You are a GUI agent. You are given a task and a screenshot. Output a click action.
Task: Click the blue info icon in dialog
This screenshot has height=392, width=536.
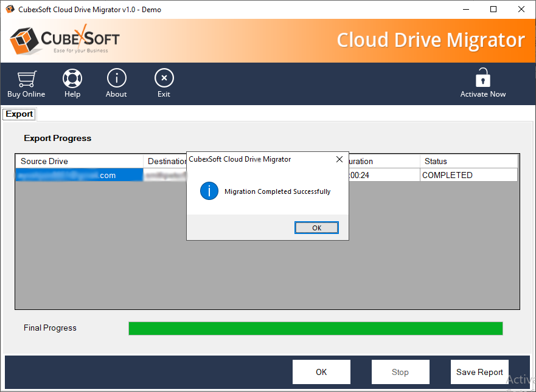coord(209,191)
